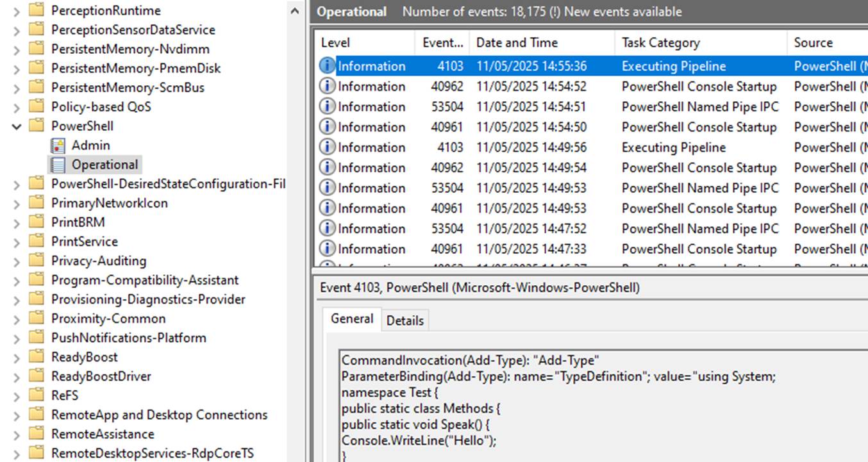Sort by Source column header
Screen dimensions: 868x462
[x=827, y=43]
